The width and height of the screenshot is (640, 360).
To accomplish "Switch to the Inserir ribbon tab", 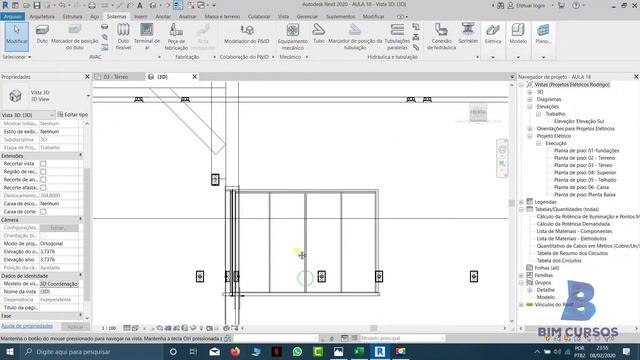I will click(140, 17).
